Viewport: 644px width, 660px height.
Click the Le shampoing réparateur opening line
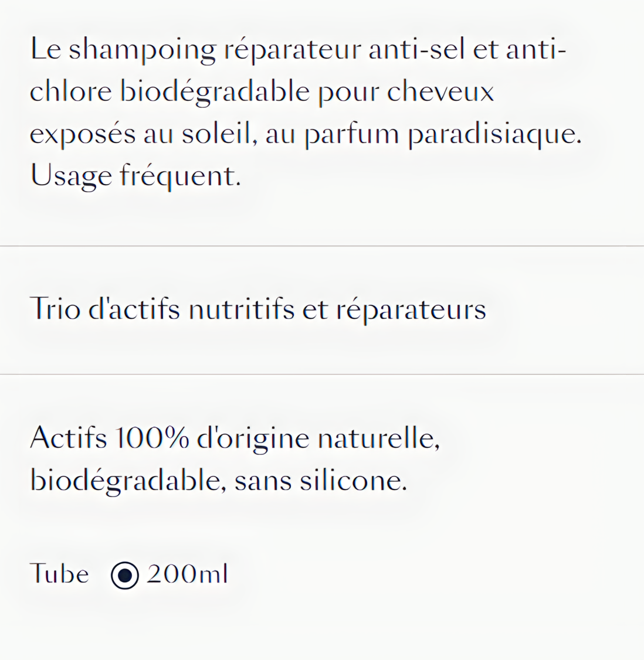click(x=195, y=50)
